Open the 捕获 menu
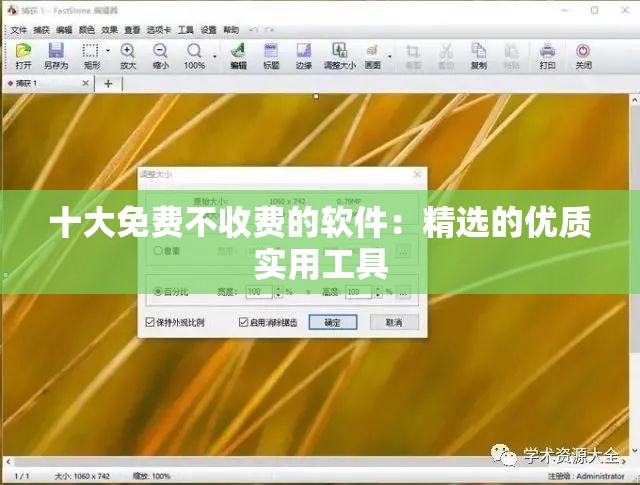640x485 pixels. tap(41, 30)
